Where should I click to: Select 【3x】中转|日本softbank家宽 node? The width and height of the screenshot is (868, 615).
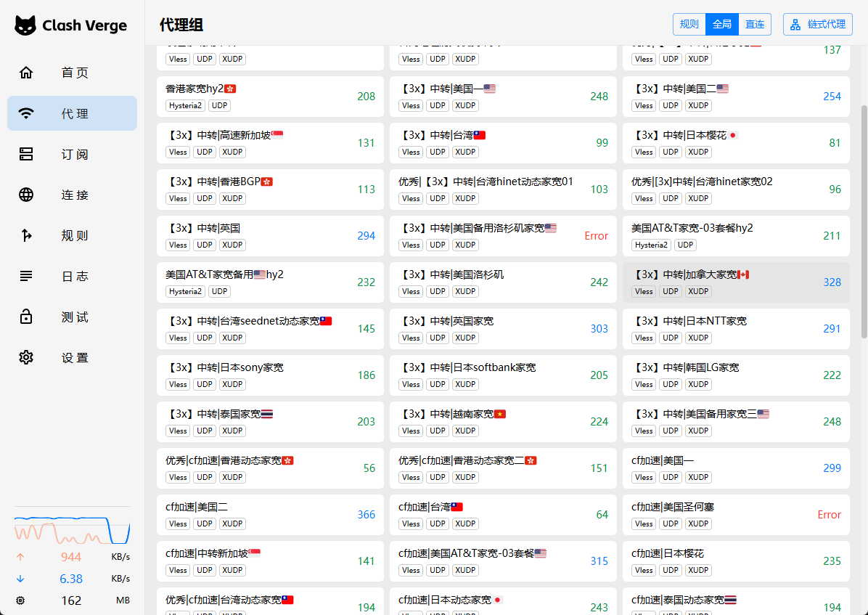click(503, 375)
